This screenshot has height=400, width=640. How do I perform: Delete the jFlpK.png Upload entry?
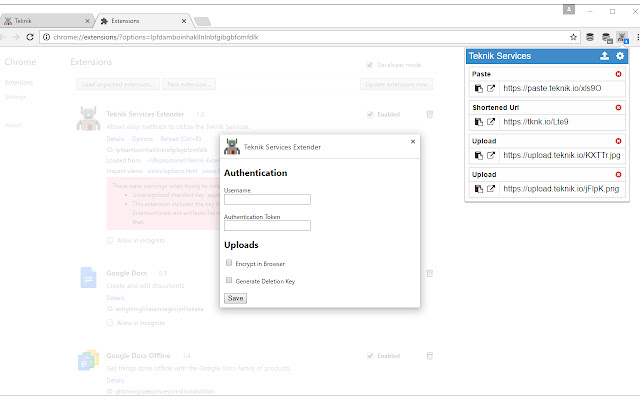pyautogui.click(x=618, y=174)
